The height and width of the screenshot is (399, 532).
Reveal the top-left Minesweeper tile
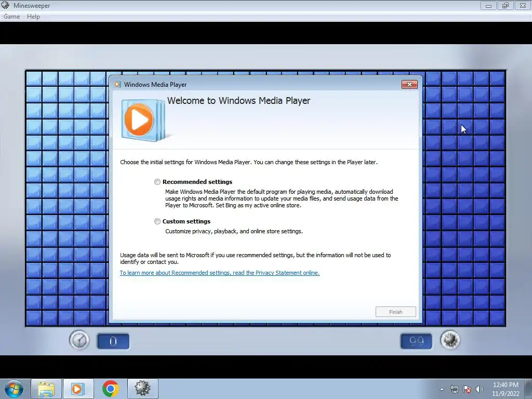(34, 79)
